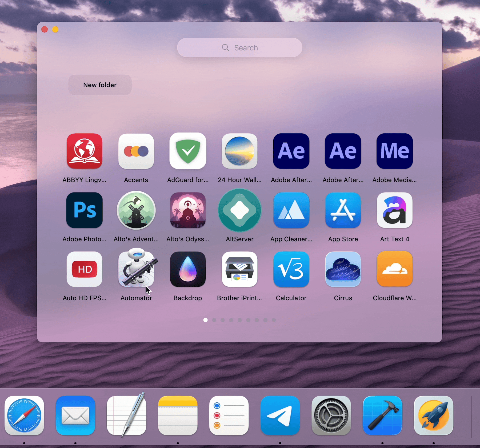Launch Calculator
The height and width of the screenshot is (448, 480).
(x=291, y=269)
